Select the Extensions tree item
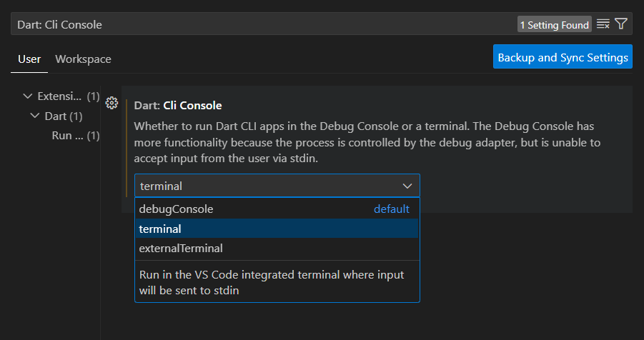Screen dimensions: 644x340 [x=69, y=96]
